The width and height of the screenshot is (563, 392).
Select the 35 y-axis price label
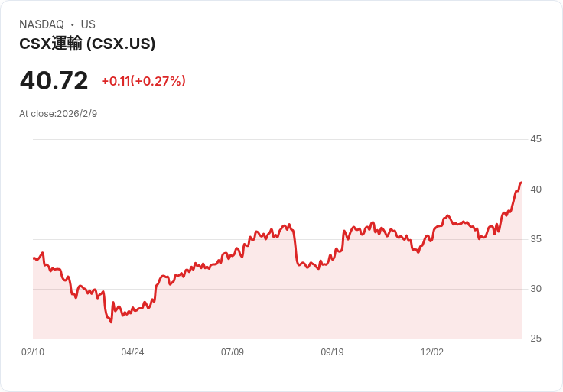coord(535,239)
